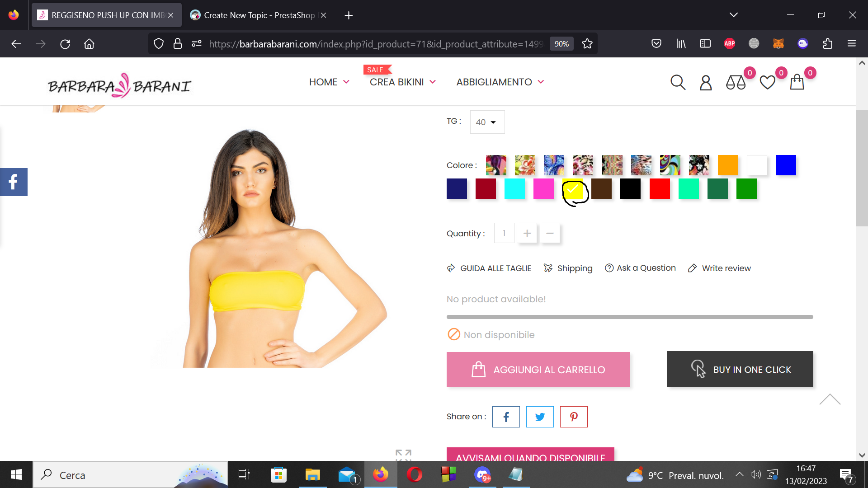
Task: Pick the fuchsia pink color option
Action: tap(543, 189)
